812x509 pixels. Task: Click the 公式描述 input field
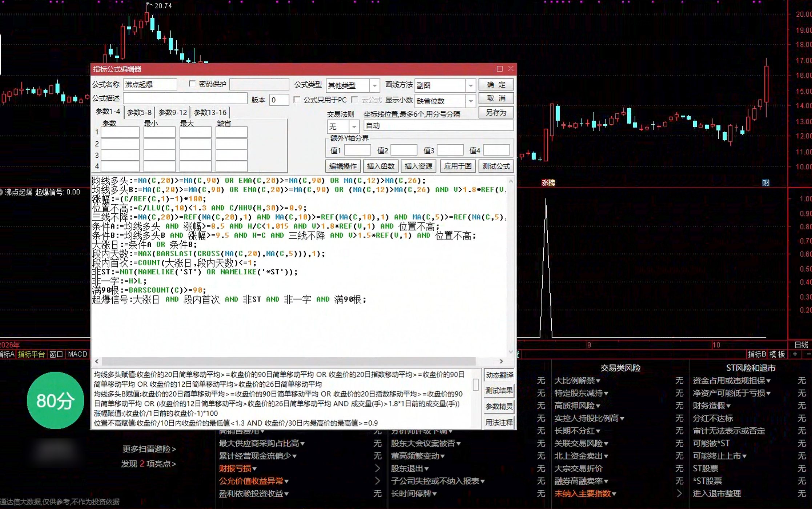point(185,99)
